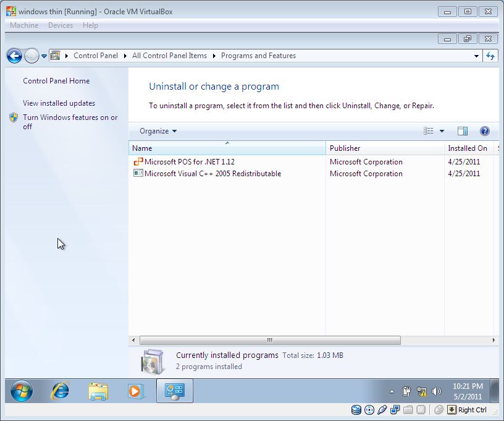Open the VirtualBox Devices menu
The image size is (504, 421).
pyautogui.click(x=61, y=25)
